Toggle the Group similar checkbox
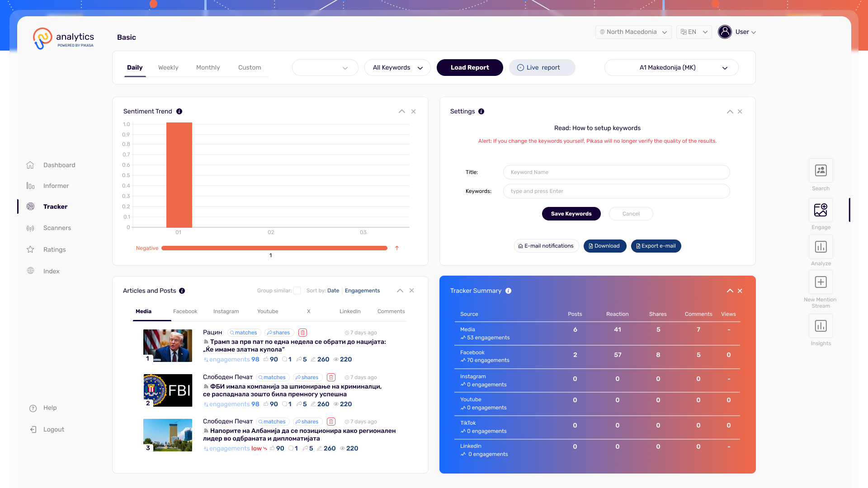The width and height of the screenshot is (868, 488). [297, 291]
